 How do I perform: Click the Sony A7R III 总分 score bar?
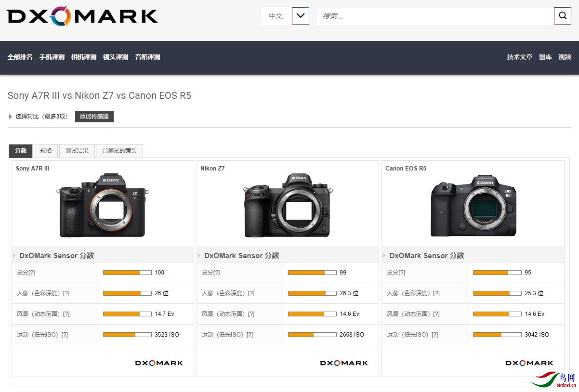[x=127, y=273]
